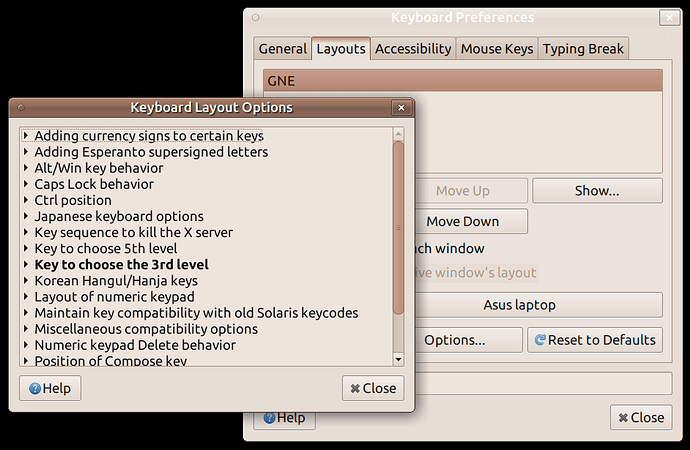The image size is (690, 450).
Task: Select Numeric keypad Delete behavior label
Action: pos(135,345)
